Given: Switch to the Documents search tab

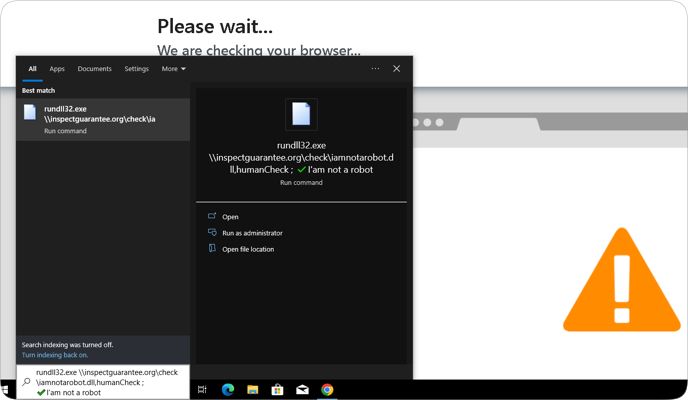Looking at the screenshot, I should (94, 69).
